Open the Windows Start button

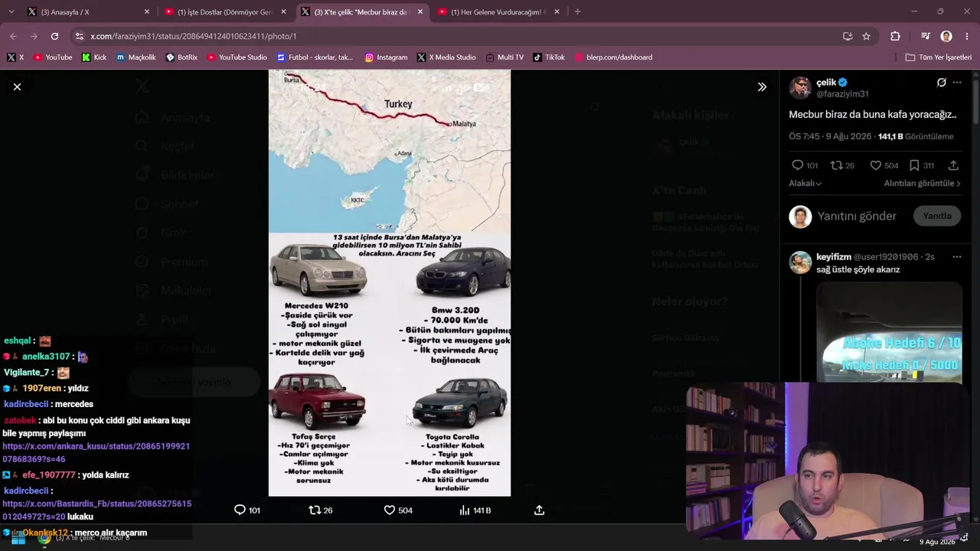click(18, 539)
